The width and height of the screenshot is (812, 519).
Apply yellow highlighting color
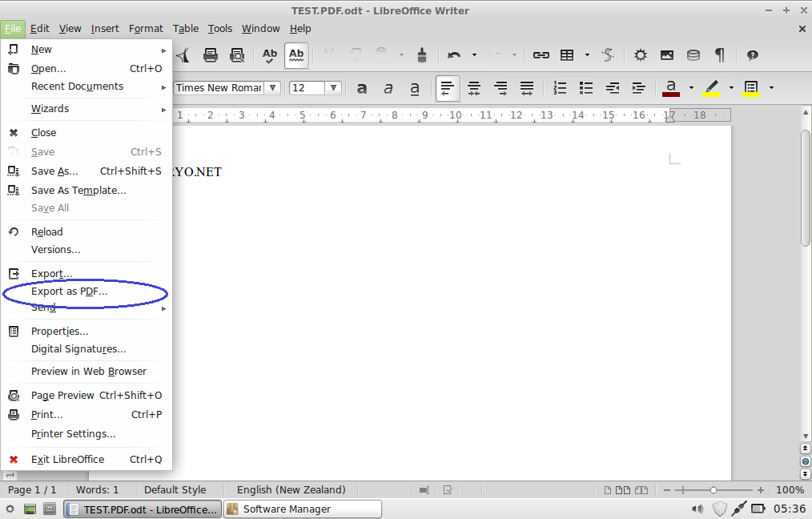pos(712,88)
